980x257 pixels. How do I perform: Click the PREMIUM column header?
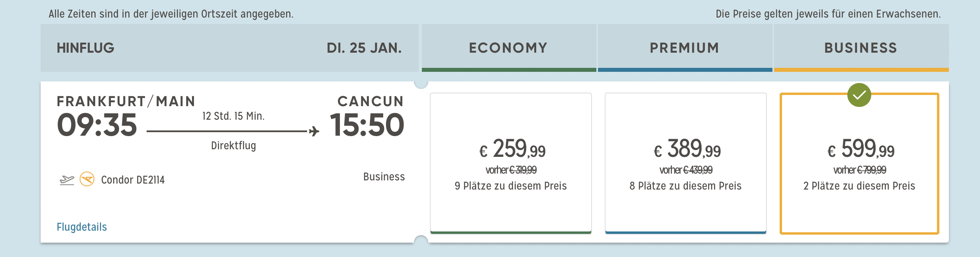tap(684, 48)
